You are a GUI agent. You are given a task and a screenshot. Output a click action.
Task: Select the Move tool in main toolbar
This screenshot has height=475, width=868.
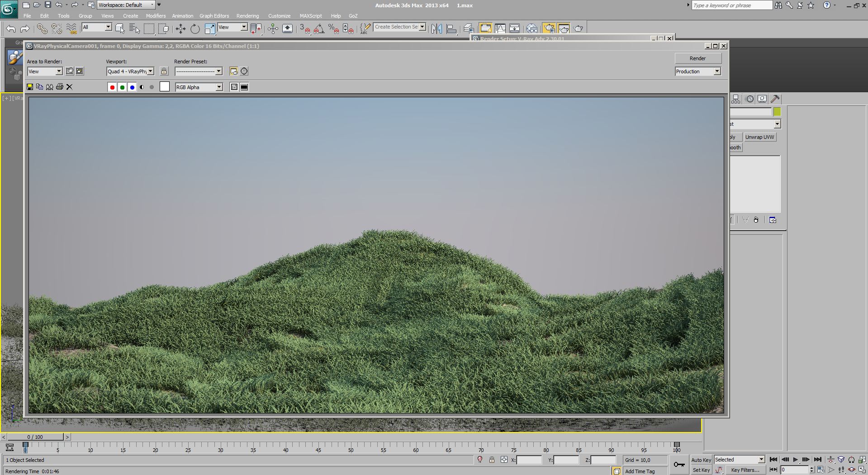(x=180, y=29)
